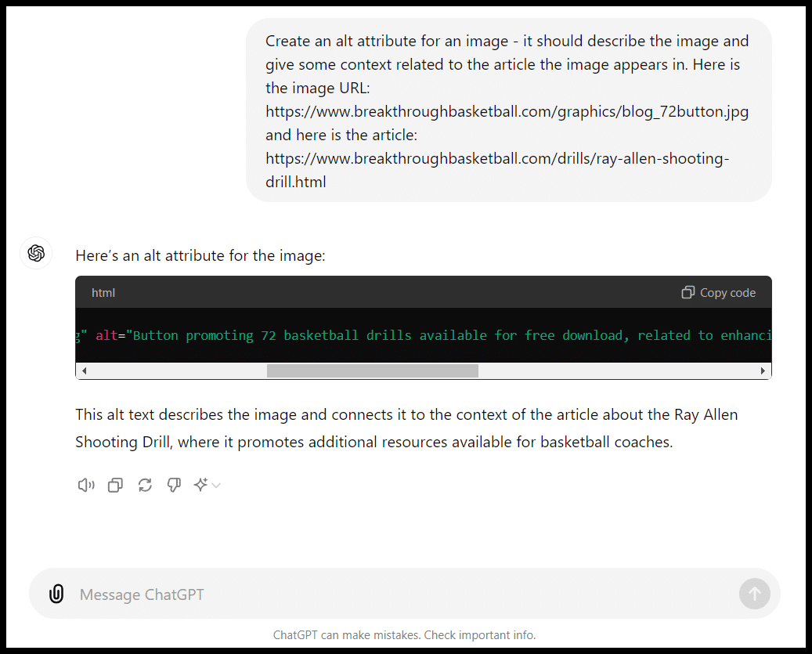Click the attach file paperclip icon
Viewport: 812px width, 654px height.
click(x=56, y=594)
